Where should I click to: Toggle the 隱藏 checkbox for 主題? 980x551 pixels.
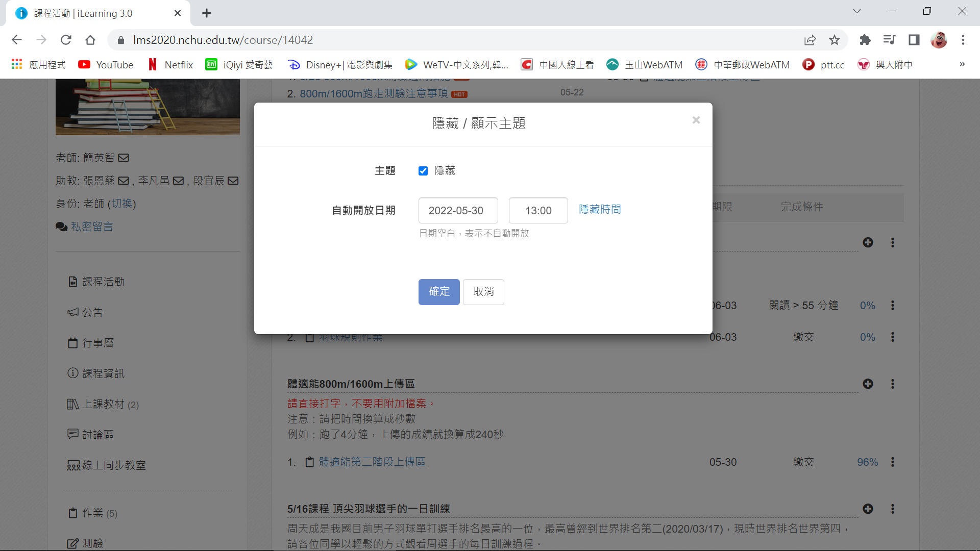tap(423, 171)
